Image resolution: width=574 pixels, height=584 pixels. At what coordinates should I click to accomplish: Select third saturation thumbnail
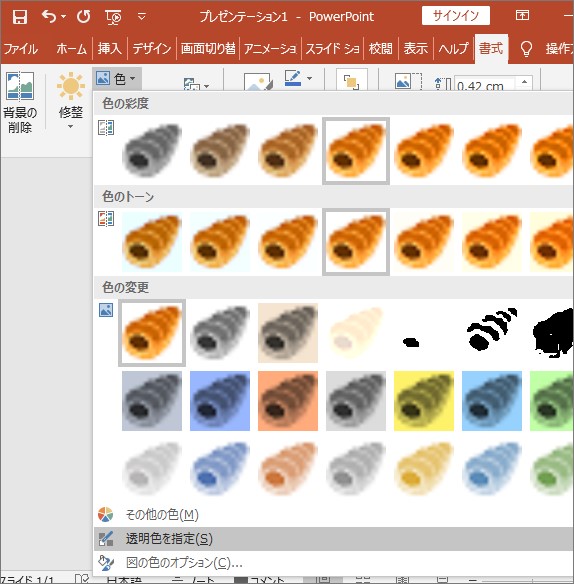click(x=288, y=150)
